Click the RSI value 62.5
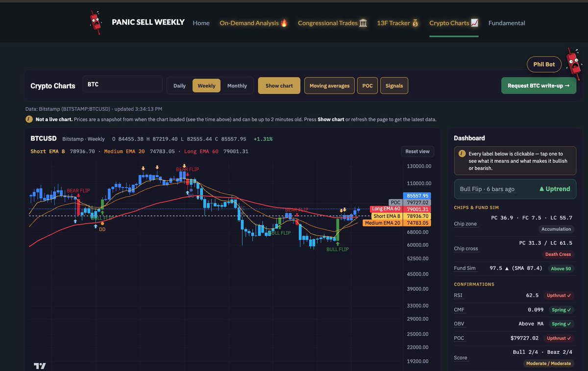This screenshot has height=371, width=588. coord(532,296)
